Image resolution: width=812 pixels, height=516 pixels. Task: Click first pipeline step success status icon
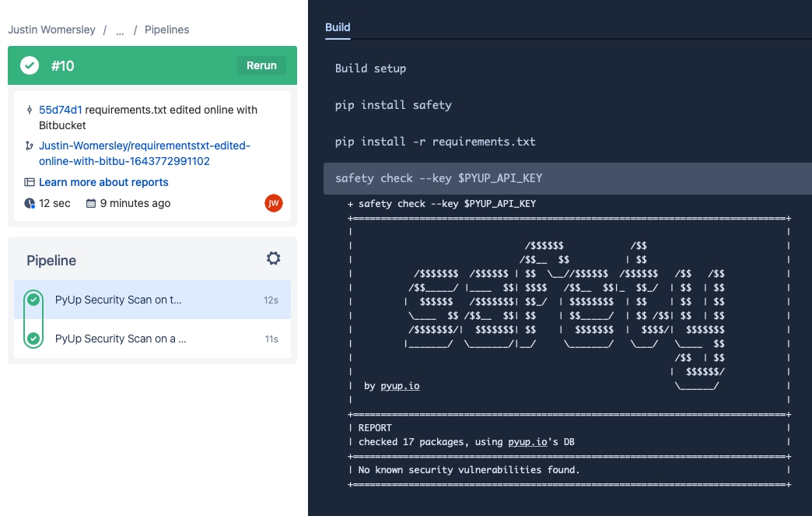33,300
